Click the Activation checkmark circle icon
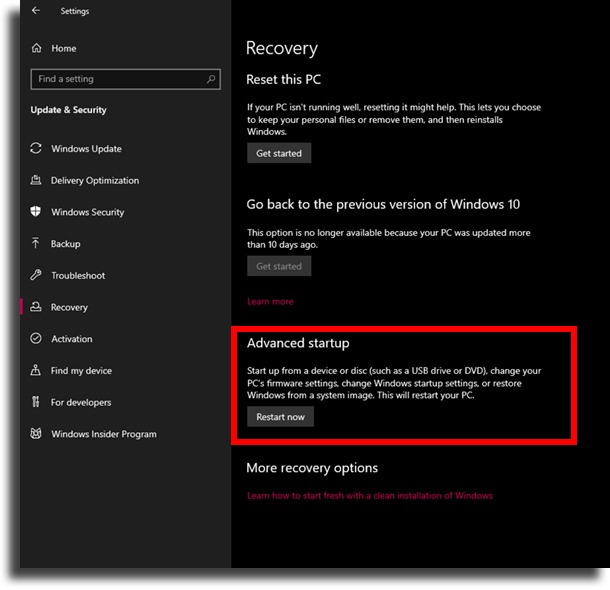This screenshot has height=590, width=610. click(36, 338)
